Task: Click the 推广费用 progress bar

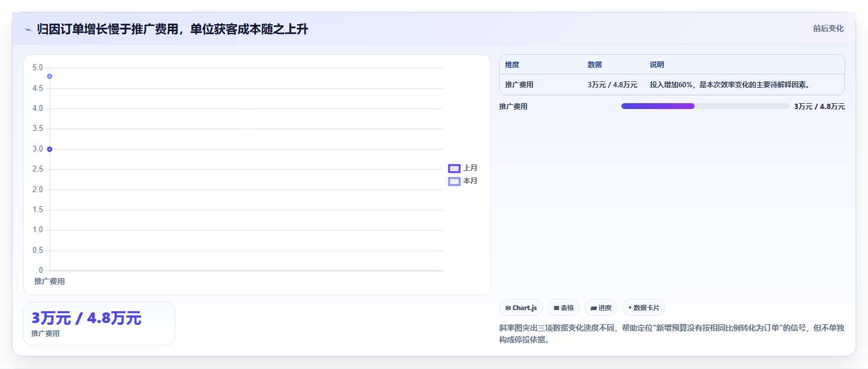Action: (x=705, y=106)
